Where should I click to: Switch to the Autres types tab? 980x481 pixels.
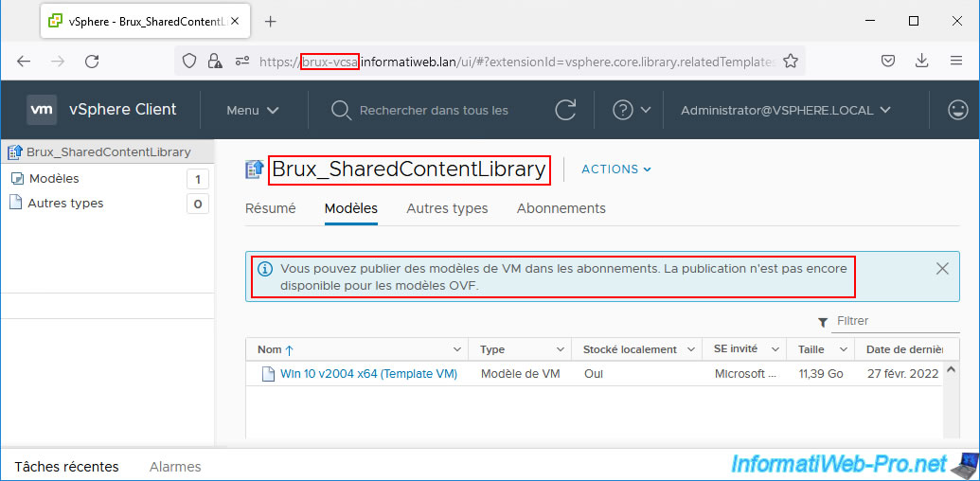(x=447, y=208)
